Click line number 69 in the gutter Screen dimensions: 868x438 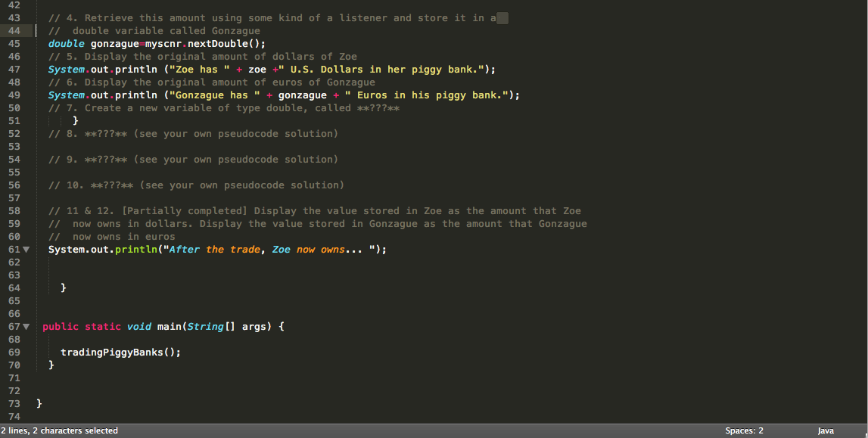click(14, 352)
